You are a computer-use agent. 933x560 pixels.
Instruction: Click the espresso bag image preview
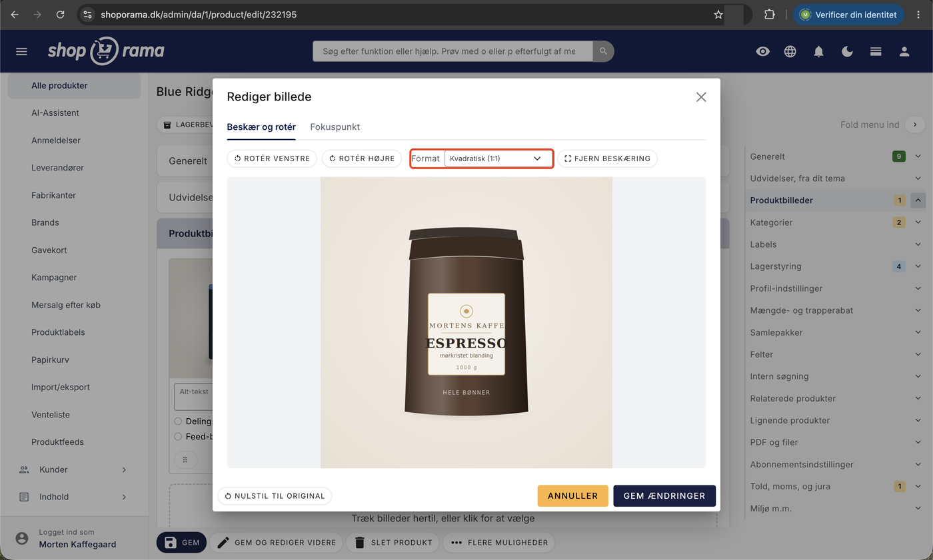[x=467, y=322]
